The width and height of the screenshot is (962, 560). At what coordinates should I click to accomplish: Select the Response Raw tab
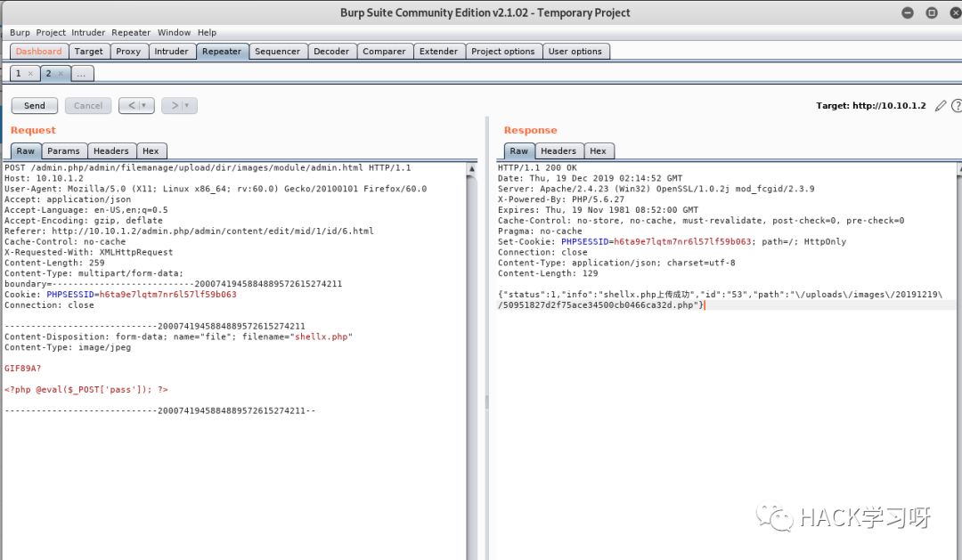(x=519, y=150)
